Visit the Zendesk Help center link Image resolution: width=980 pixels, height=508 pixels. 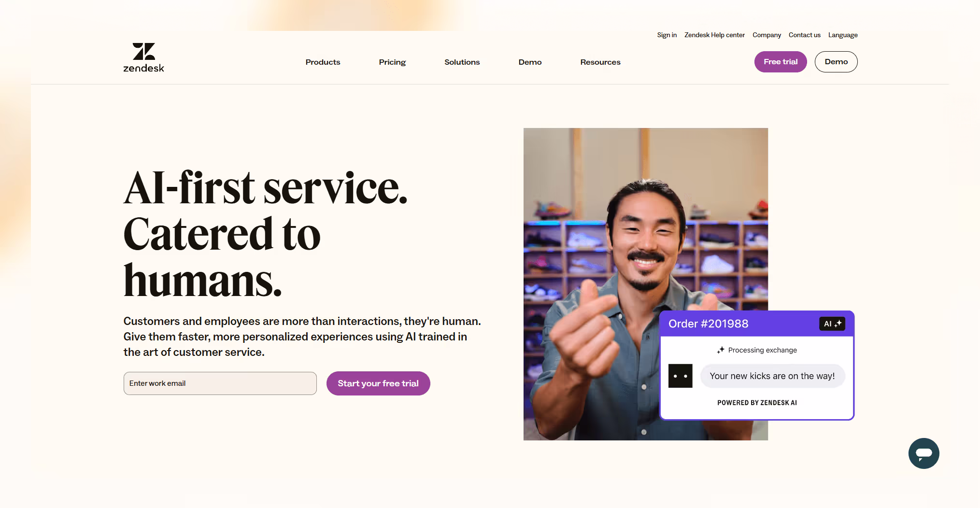tap(714, 35)
